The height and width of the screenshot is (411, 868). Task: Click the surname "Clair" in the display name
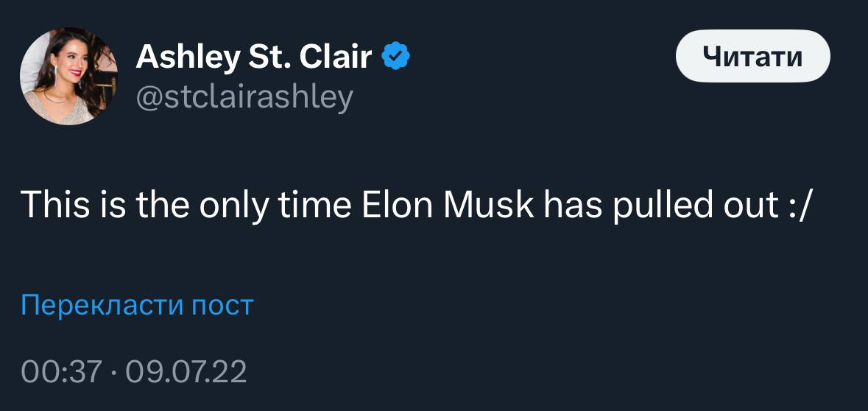[x=336, y=57]
